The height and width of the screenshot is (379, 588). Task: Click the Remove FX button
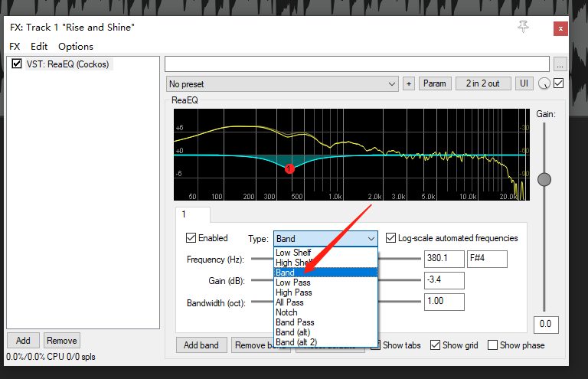pos(62,341)
